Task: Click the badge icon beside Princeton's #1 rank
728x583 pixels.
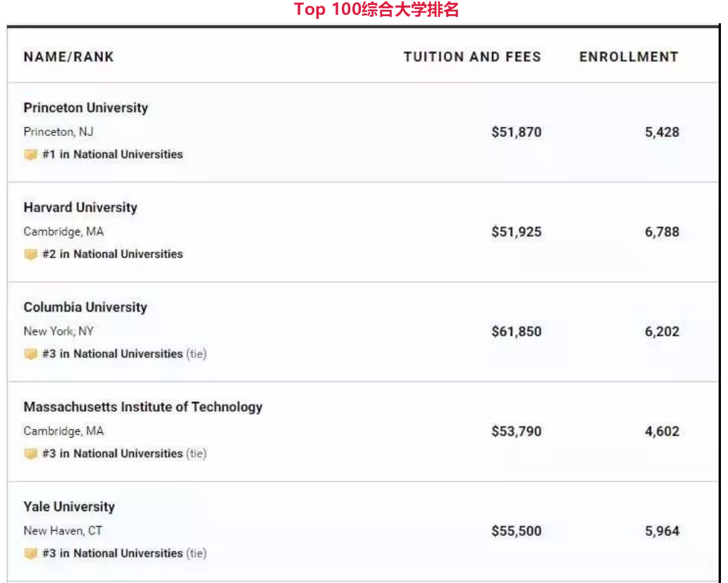Action: (x=30, y=154)
